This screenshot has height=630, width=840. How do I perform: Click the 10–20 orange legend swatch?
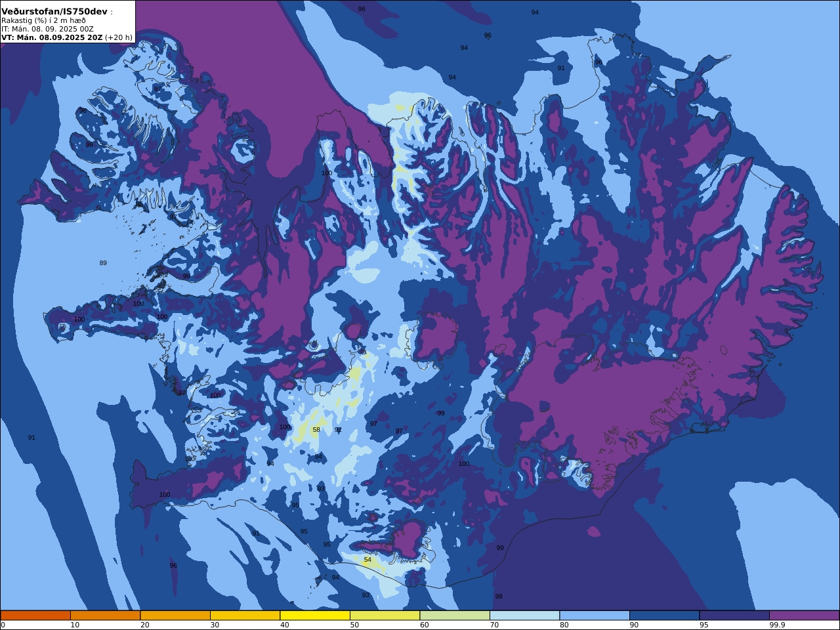pyautogui.click(x=105, y=616)
